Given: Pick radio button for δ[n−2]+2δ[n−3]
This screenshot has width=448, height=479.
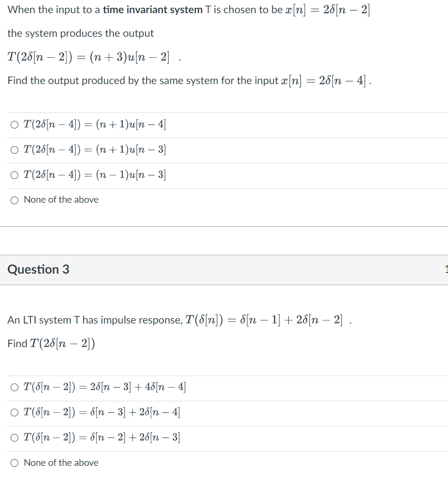Looking at the screenshot, I should click(x=14, y=438).
